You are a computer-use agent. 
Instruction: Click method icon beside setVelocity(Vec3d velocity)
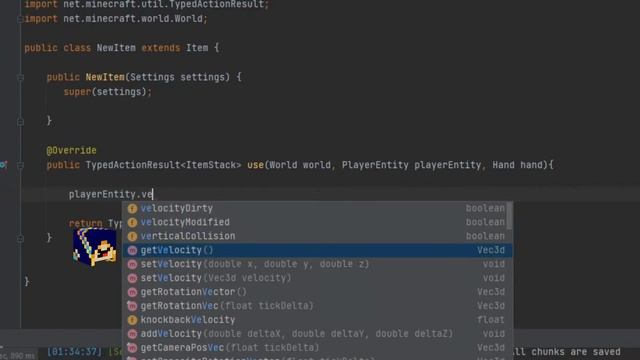point(132,278)
